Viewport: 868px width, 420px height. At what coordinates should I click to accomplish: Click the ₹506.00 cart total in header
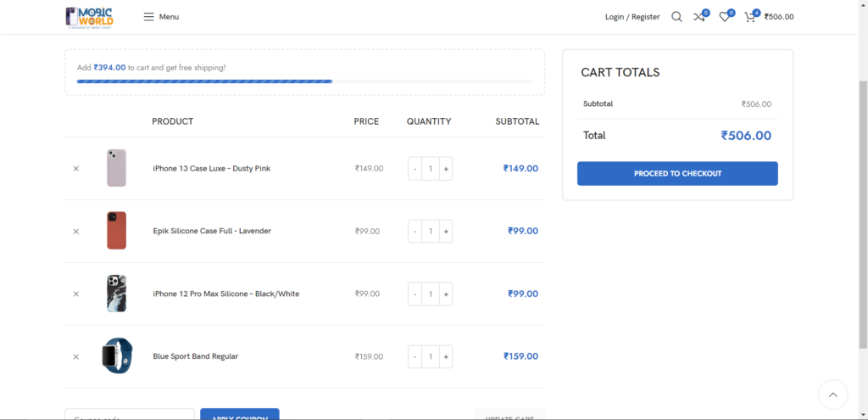click(x=779, y=17)
